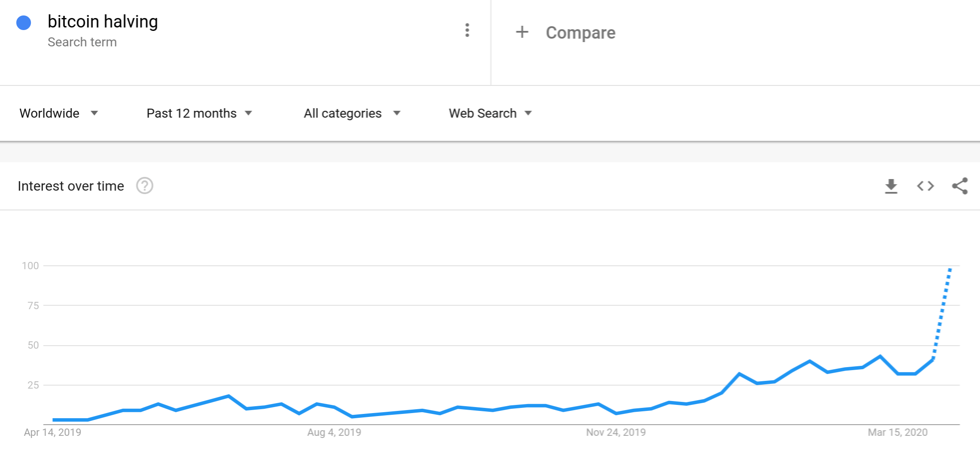Image resolution: width=980 pixels, height=456 pixels.
Task: Open the Past 12 months time range dropdown
Action: pos(199,113)
